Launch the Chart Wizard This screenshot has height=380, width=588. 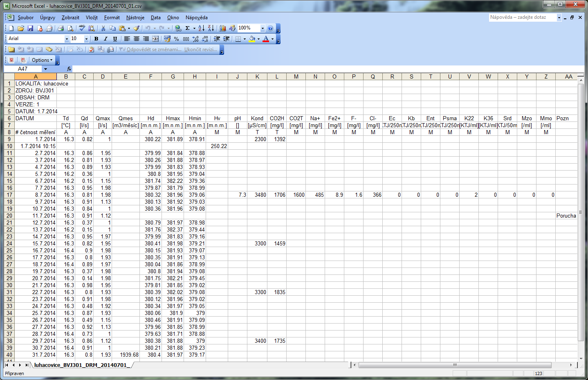click(223, 28)
